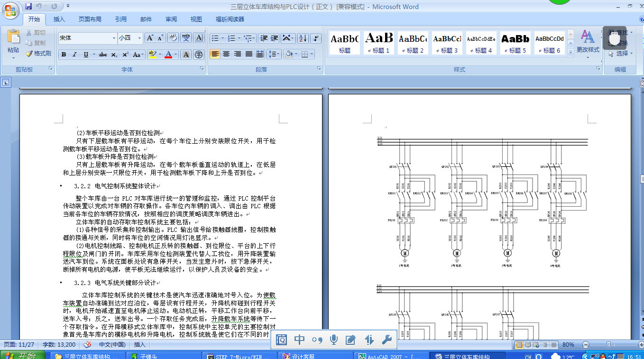
Task: Switch to AutoCAD 2007 in the taskbar
Action: (x=391, y=356)
